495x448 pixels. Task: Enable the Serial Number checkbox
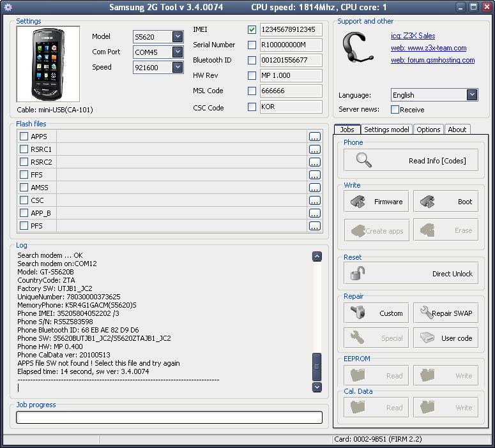coord(252,45)
